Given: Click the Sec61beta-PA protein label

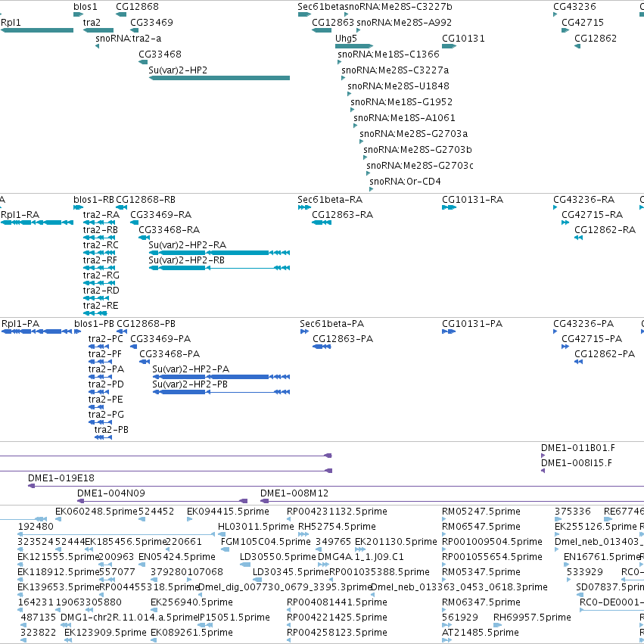Looking at the screenshot, I should 332,324.
